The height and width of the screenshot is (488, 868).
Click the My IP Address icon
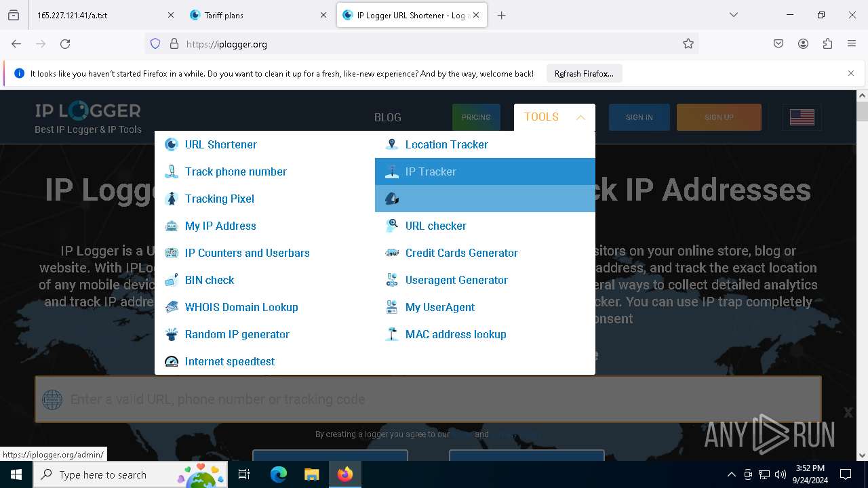pyautogui.click(x=172, y=226)
